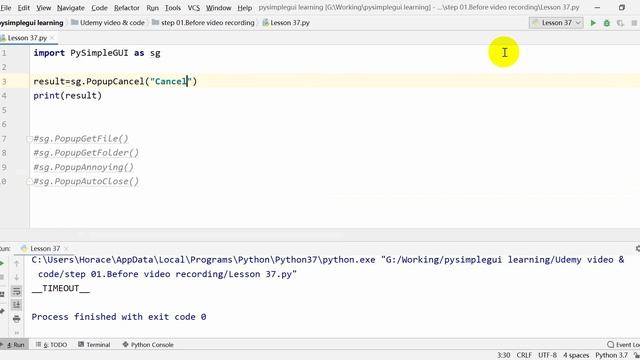This screenshot has width=640, height=360.
Task: Click the down stack trace arrow
Action: click(x=16, y=278)
